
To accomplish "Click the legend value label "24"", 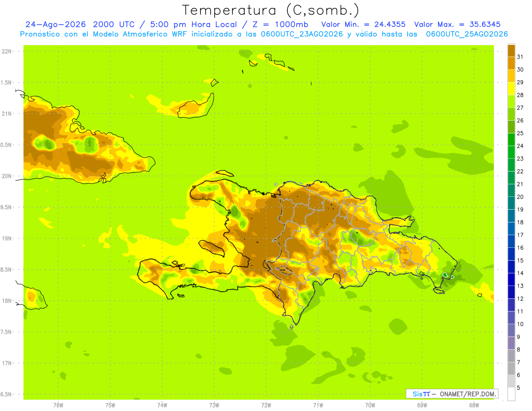I will click(520, 146).
